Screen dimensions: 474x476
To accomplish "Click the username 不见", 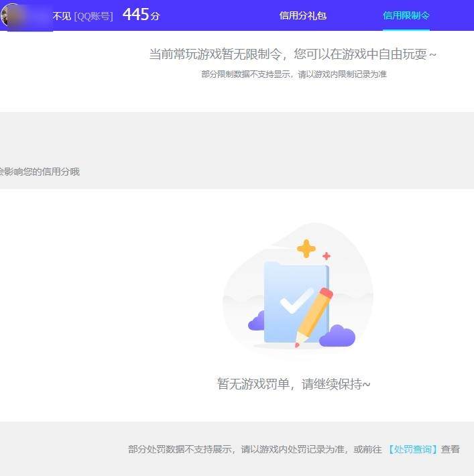I will pos(62,16).
